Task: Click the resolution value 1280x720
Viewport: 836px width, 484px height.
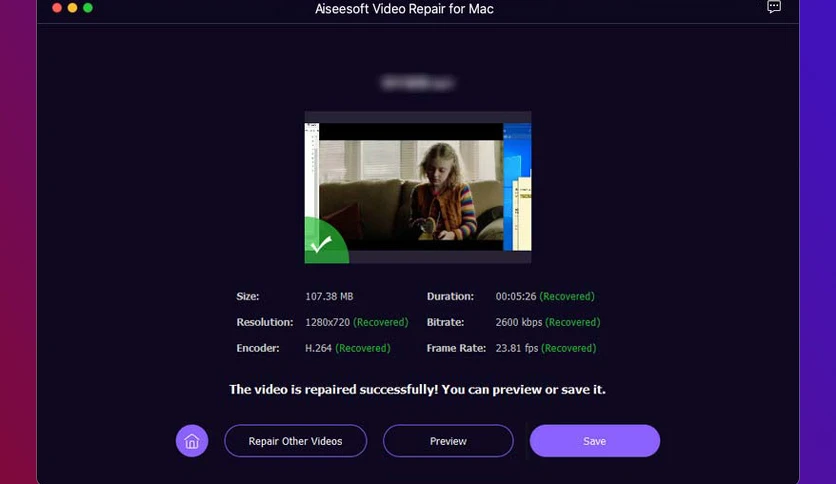Action: 327,322
